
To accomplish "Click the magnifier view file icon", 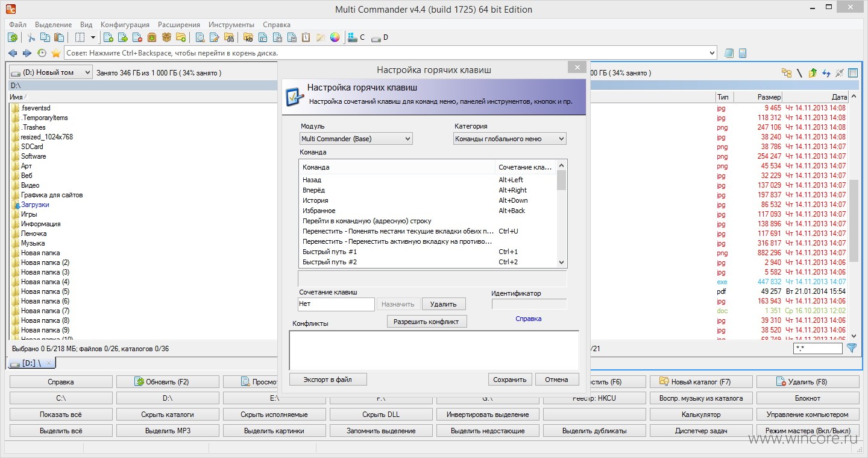I will pyautogui.click(x=200, y=37).
